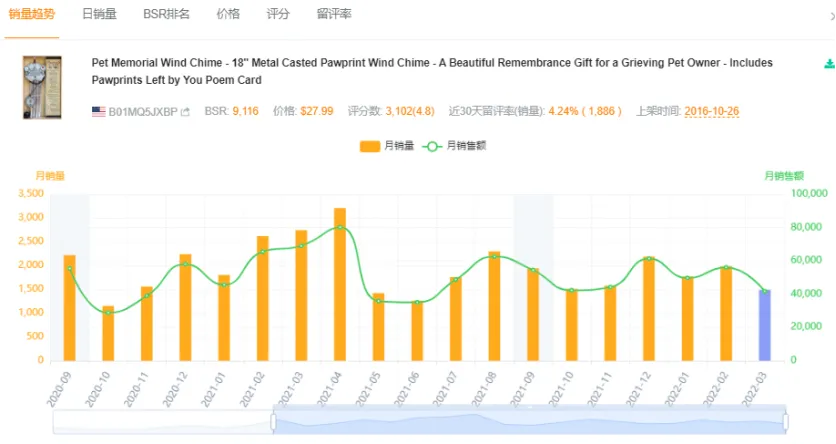Click the download chart icon

[829, 64]
